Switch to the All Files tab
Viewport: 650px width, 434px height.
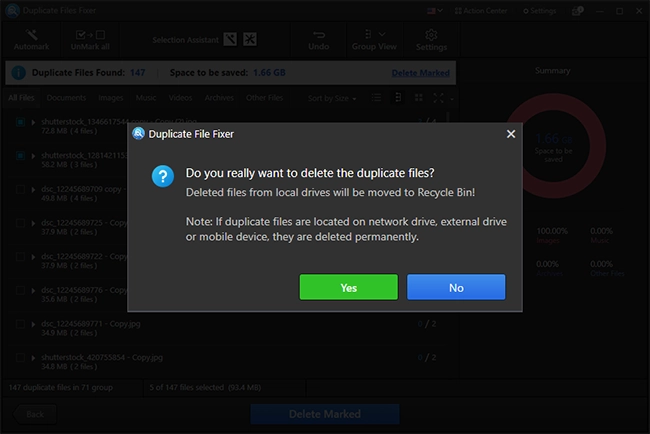[x=21, y=98]
